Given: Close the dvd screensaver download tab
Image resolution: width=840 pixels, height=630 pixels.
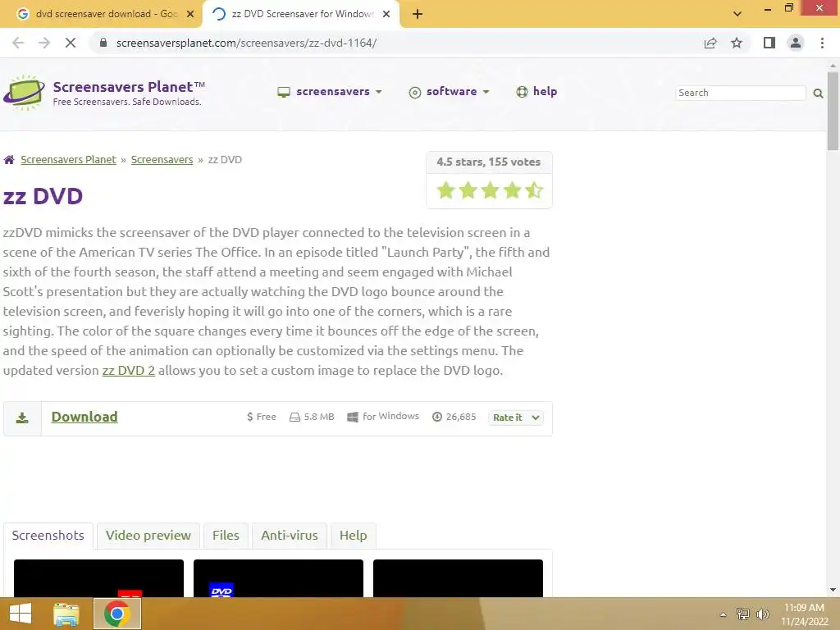Looking at the screenshot, I should pos(190,15).
